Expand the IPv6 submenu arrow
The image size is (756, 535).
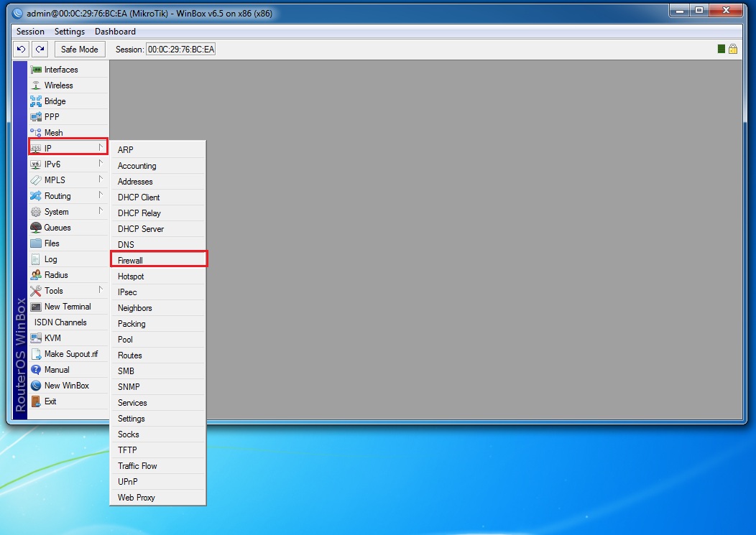[x=101, y=164]
